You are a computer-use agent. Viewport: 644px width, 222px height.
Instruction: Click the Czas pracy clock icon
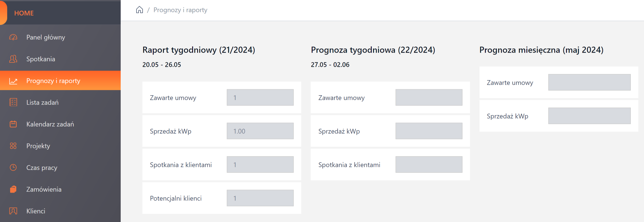(x=13, y=167)
